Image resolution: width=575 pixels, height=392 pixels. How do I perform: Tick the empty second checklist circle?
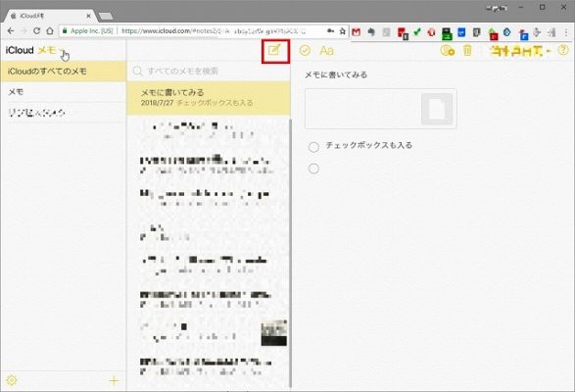pyautogui.click(x=313, y=169)
